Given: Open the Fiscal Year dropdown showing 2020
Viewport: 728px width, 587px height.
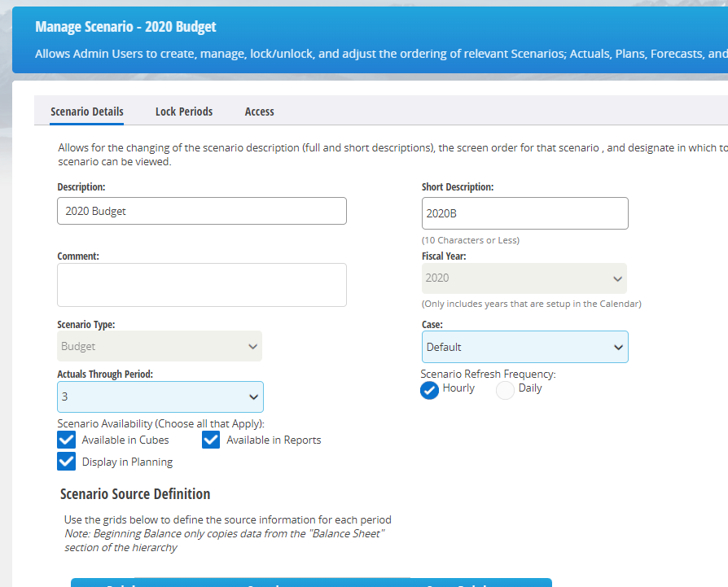Looking at the screenshot, I should point(524,278).
